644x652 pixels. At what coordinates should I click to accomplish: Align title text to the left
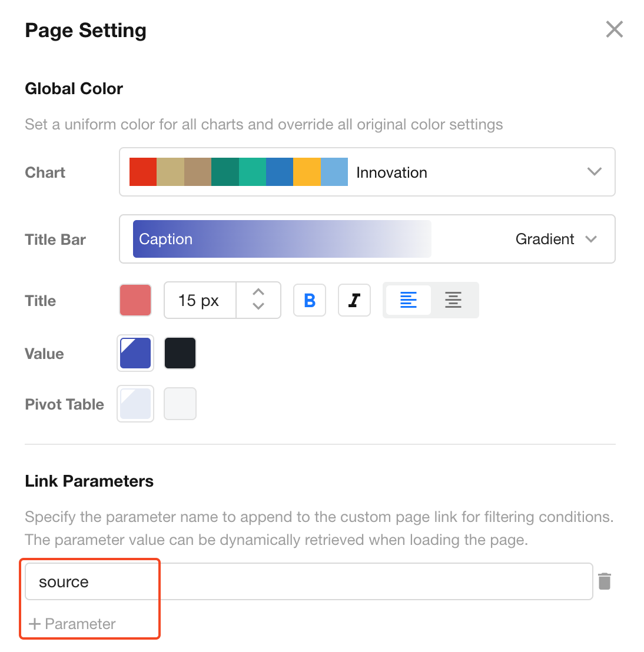tap(408, 300)
